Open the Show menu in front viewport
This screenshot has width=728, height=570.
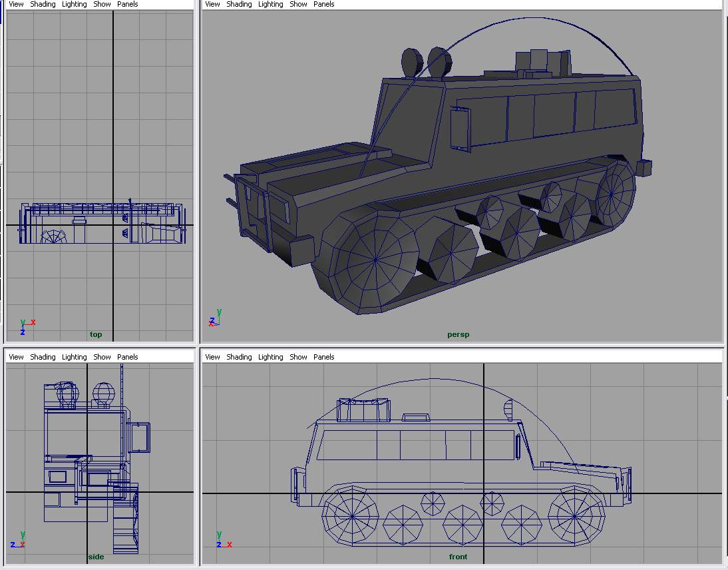tap(298, 357)
